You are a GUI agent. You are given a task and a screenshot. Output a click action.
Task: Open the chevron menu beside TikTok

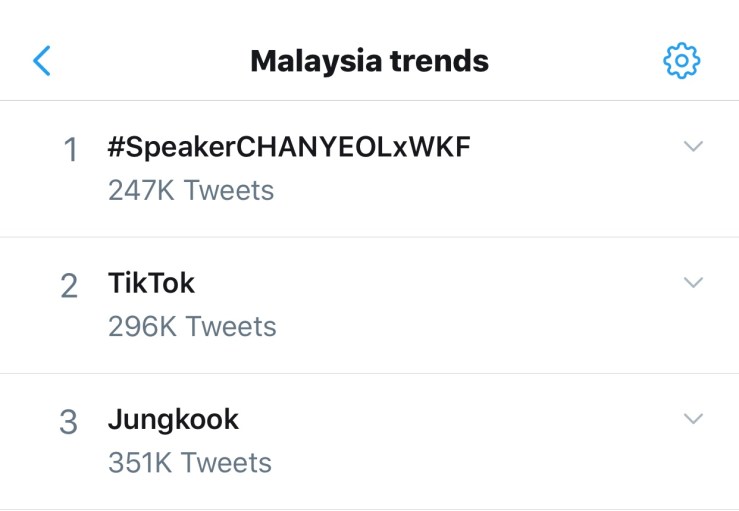[692, 282]
